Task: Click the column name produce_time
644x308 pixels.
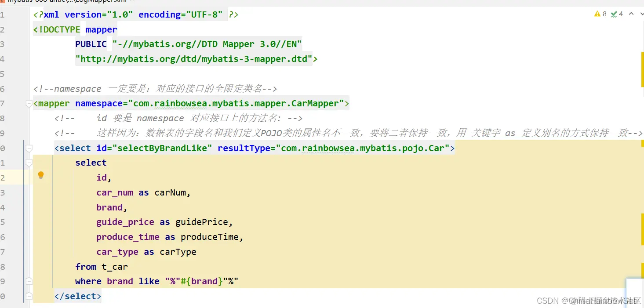Action: pos(128,237)
